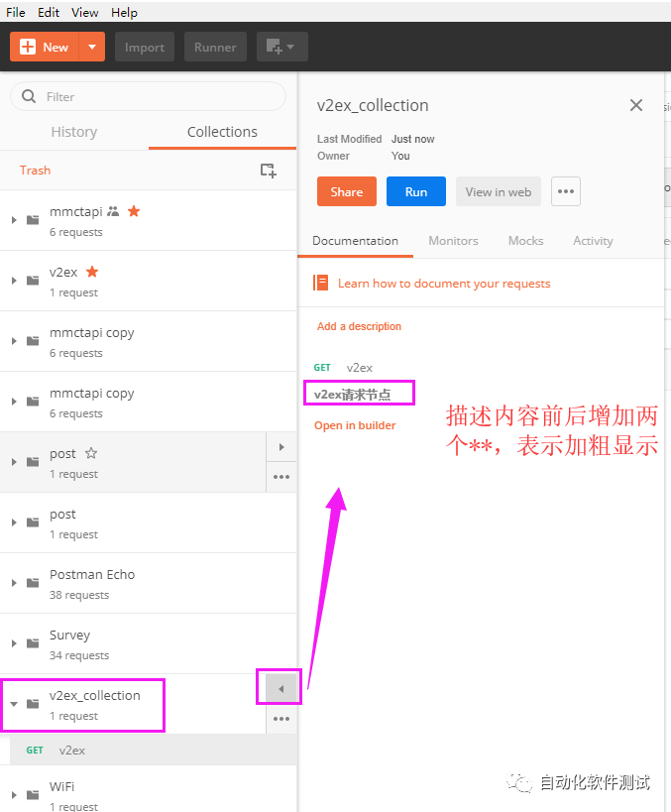Close the v2ex_collection details panel
The image size is (671, 812).
(635, 105)
